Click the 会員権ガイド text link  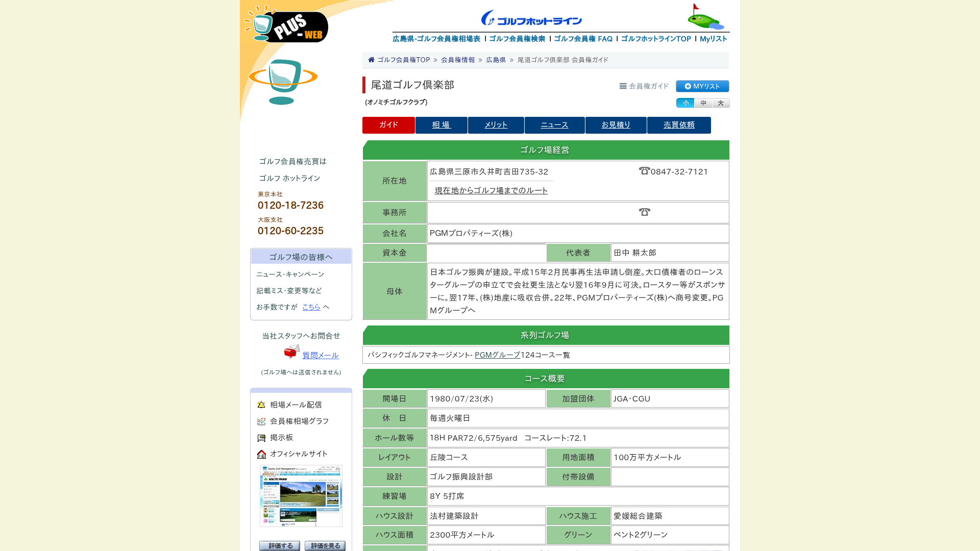coord(649,86)
